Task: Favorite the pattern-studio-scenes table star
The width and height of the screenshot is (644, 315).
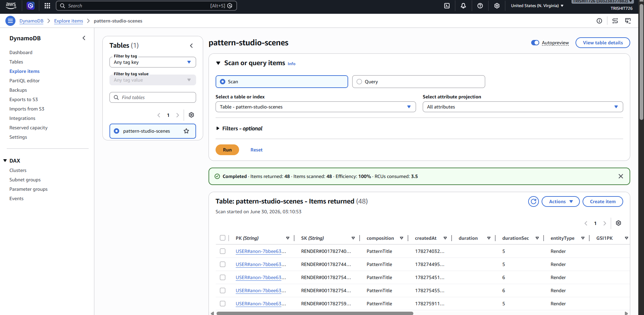Action: 186,131
